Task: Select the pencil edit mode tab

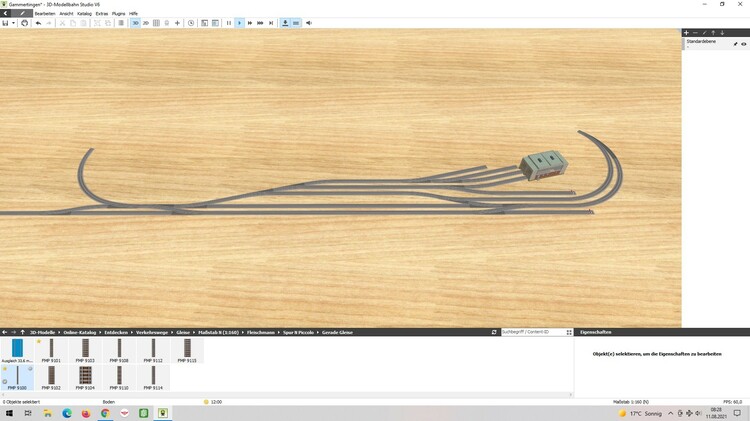Action: point(22,13)
